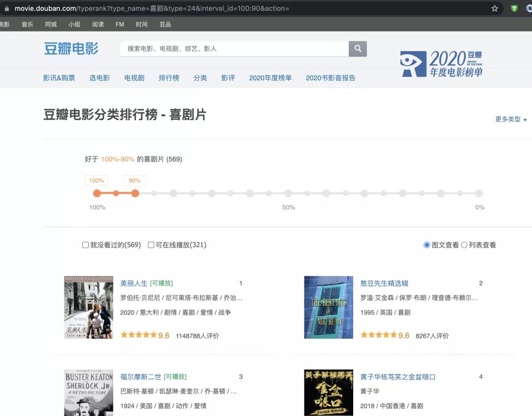Click the lock icon in address bar
This screenshot has height=416, width=532.
tap(6, 8)
